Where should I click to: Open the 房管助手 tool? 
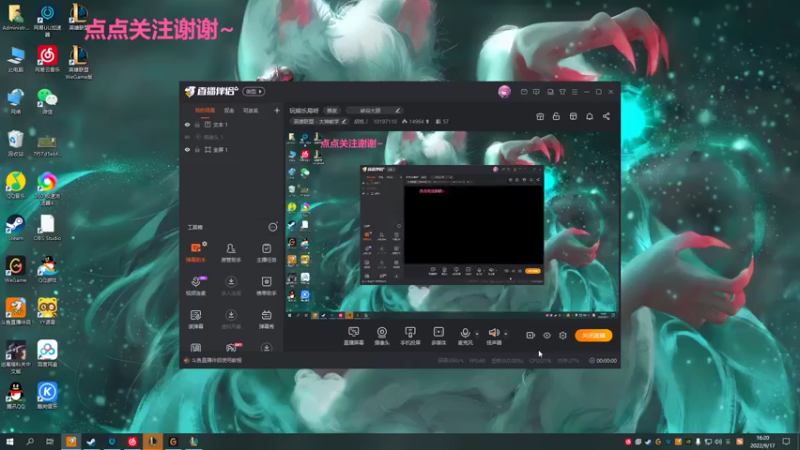point(231,252)
